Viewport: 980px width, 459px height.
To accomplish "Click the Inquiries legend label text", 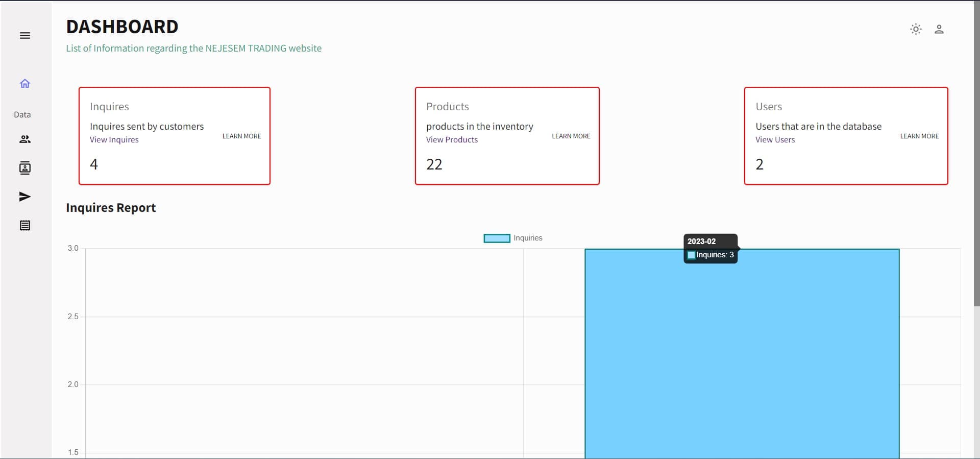I will click(528, 238).
